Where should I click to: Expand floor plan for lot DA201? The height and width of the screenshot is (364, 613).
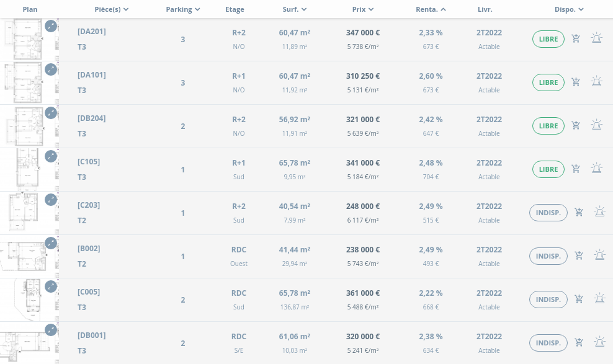click(51, 26)
